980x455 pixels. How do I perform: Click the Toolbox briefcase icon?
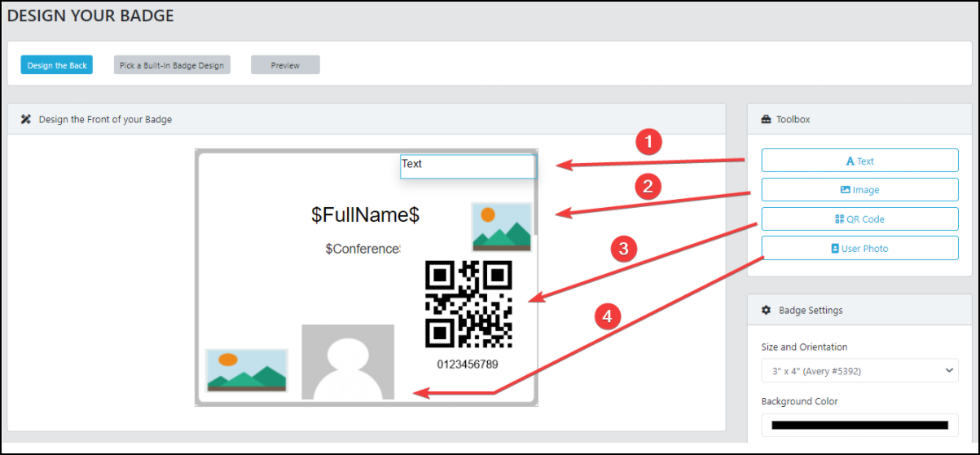[766, 119]
